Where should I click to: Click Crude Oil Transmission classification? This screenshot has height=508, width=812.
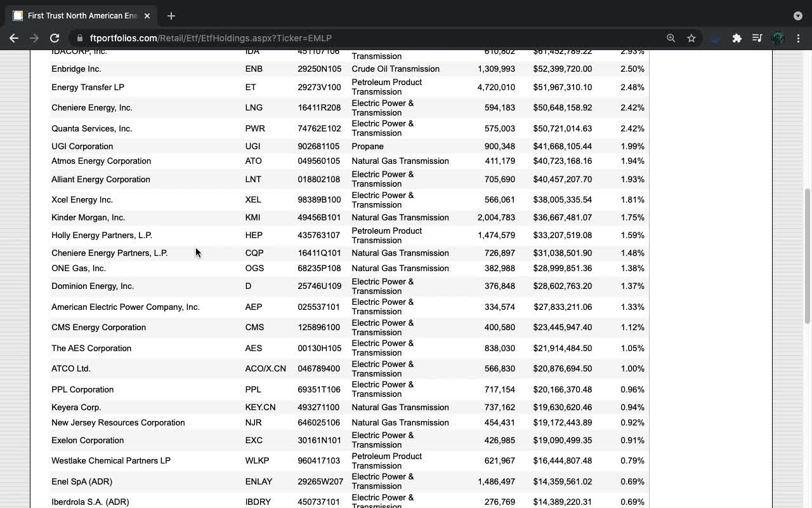point(395,69)
